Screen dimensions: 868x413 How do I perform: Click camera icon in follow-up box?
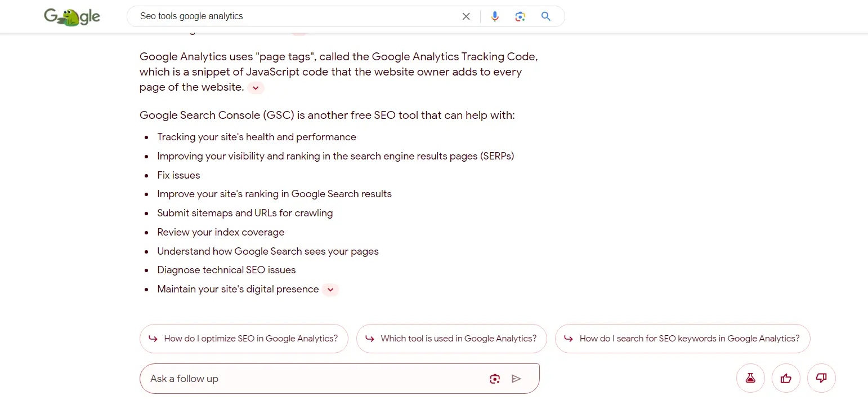coord(495,379)
